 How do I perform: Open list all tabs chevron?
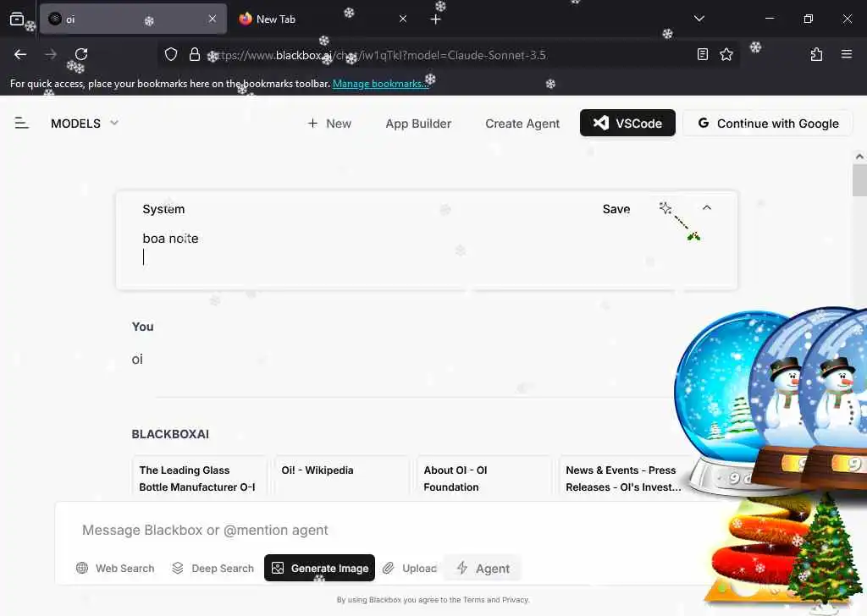(699, 19)
